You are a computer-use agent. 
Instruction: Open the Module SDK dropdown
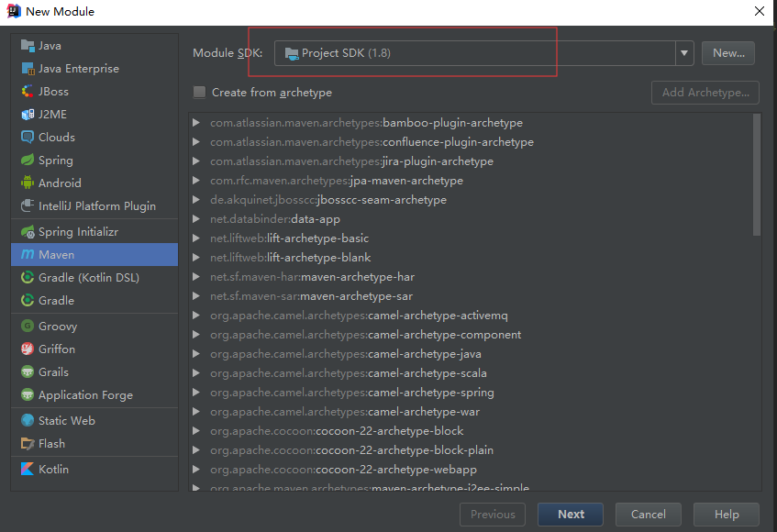pos(684,53)
